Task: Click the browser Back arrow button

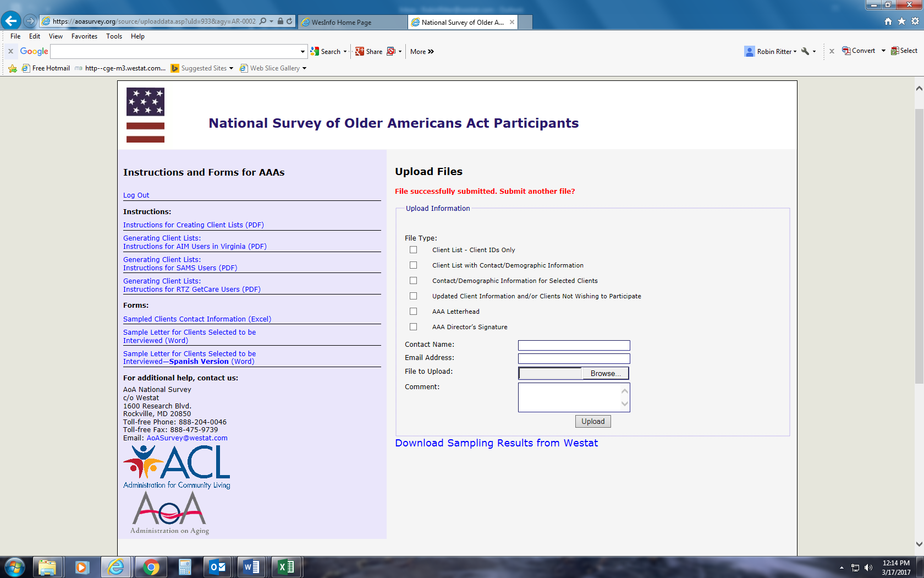Action: coord(11,21)
